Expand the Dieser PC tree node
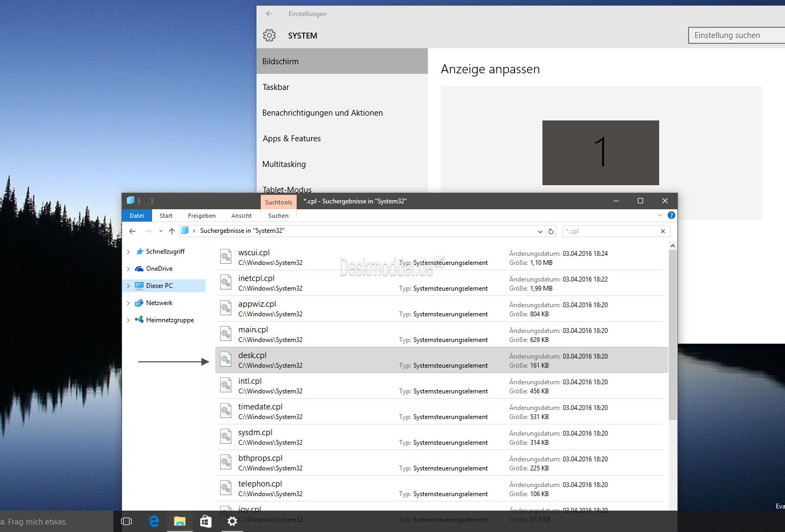Viewport: 785px width, 532px height. point(129,286)
